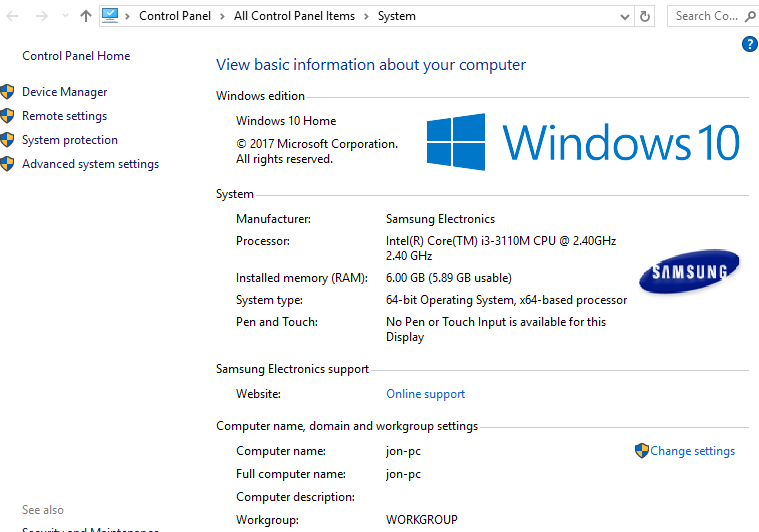
Task: Select the Intel Core i3-3110M processor text
Action: click(x=501, y=248)
